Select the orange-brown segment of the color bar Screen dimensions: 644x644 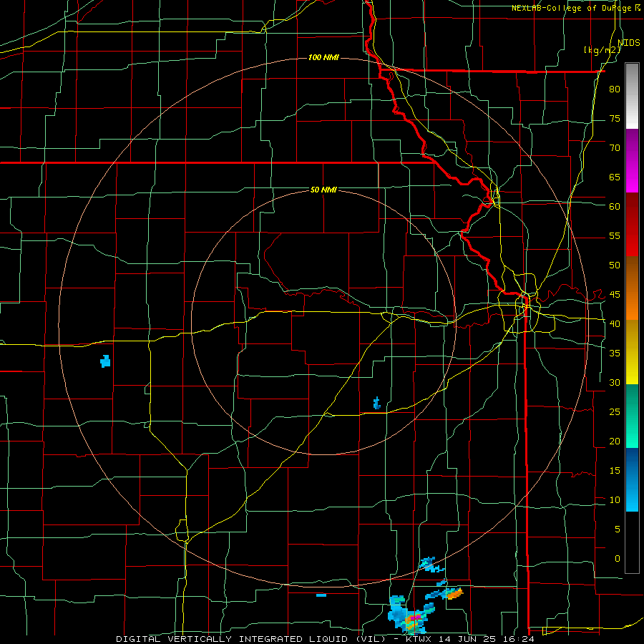click(x=632, y=288)
